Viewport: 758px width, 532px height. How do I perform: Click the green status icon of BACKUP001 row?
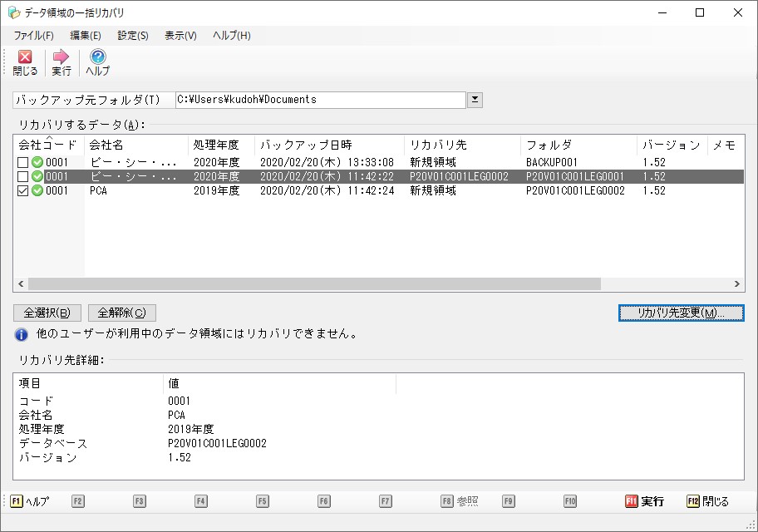pyautogui.click(x=37, y=162)
